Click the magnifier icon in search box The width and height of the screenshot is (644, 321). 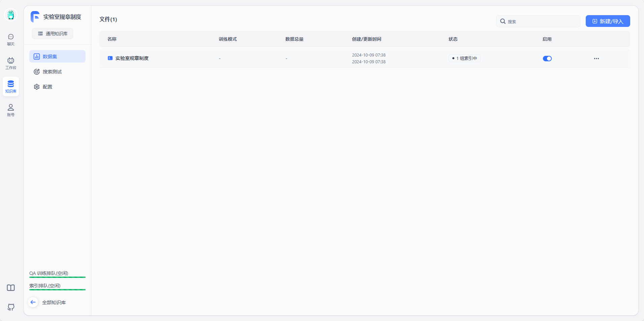pyautogui.click(x=503, y=21)
